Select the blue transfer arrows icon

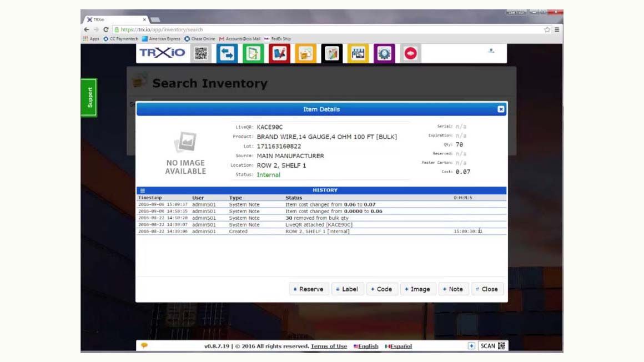pyautogui.click(x=228, y=54)
